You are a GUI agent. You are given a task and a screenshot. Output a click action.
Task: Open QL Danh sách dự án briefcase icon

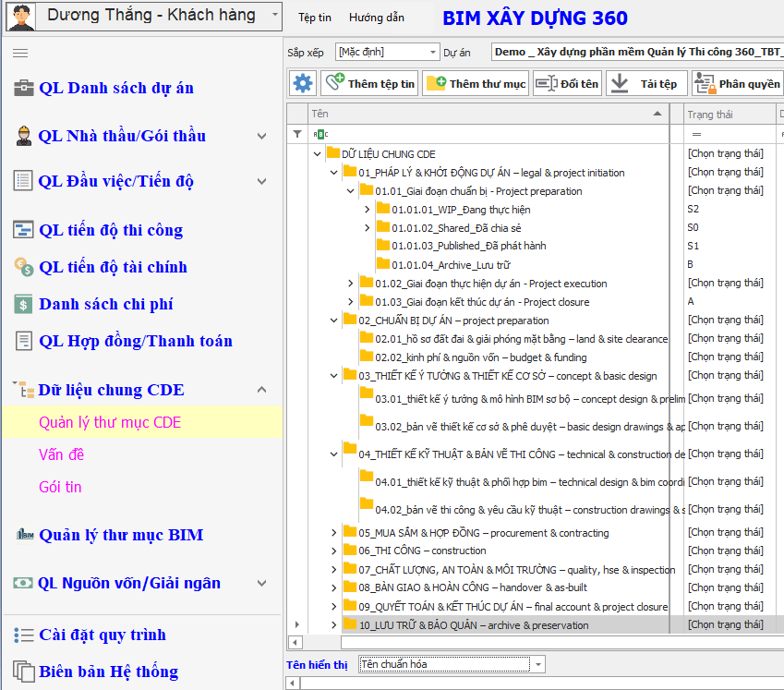(23, 89)
